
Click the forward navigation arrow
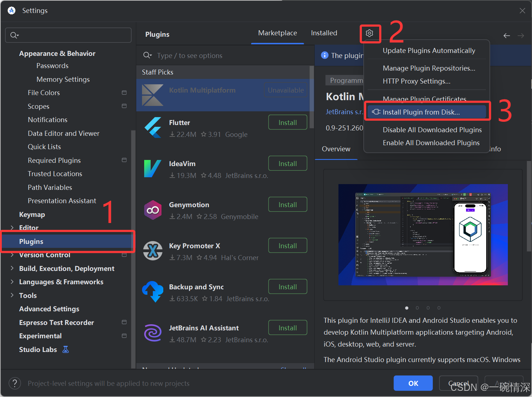tap(521, 35)
